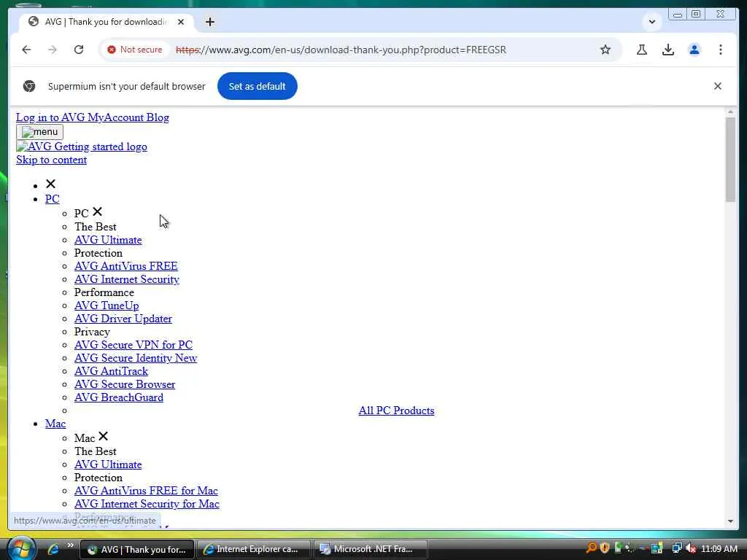Open the Windows Start orb
Image resolution: width=747 pixels, height=560 pixels.
pyautogui.click(x=21, y=548)
